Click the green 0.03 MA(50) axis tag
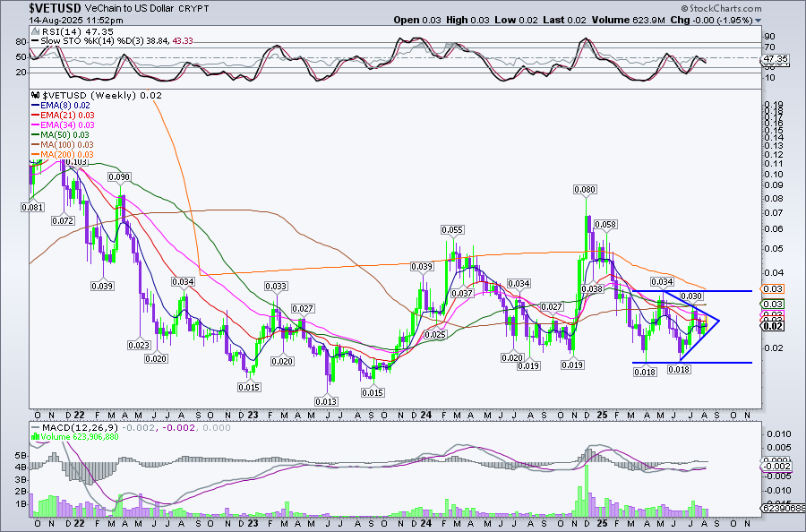The width and height of the screenshot is (806, 532). pyautogui.click(x=773, y=304)
